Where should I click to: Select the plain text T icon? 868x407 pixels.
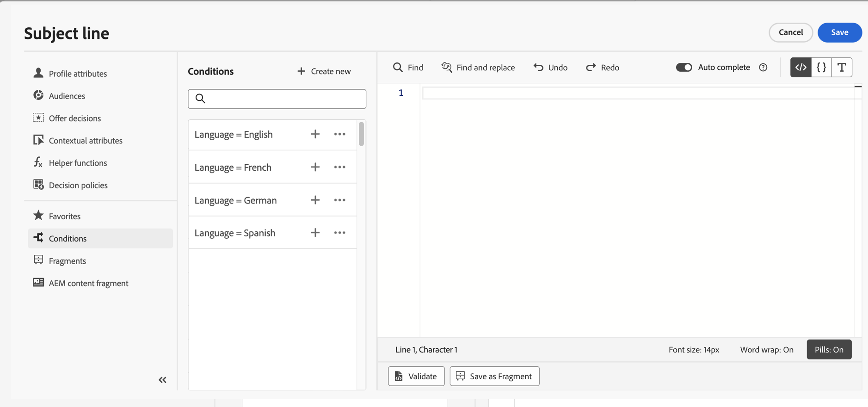[x=842, y=68]
